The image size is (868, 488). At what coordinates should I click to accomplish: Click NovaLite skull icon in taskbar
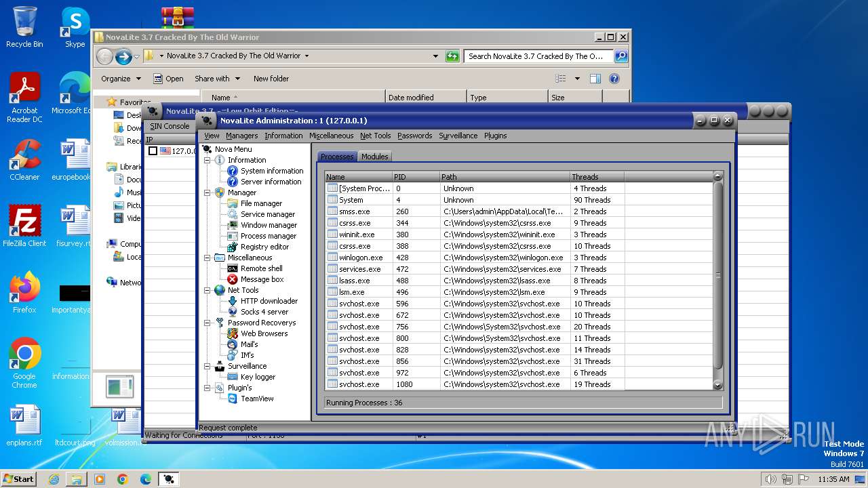[x=168, y=479]
